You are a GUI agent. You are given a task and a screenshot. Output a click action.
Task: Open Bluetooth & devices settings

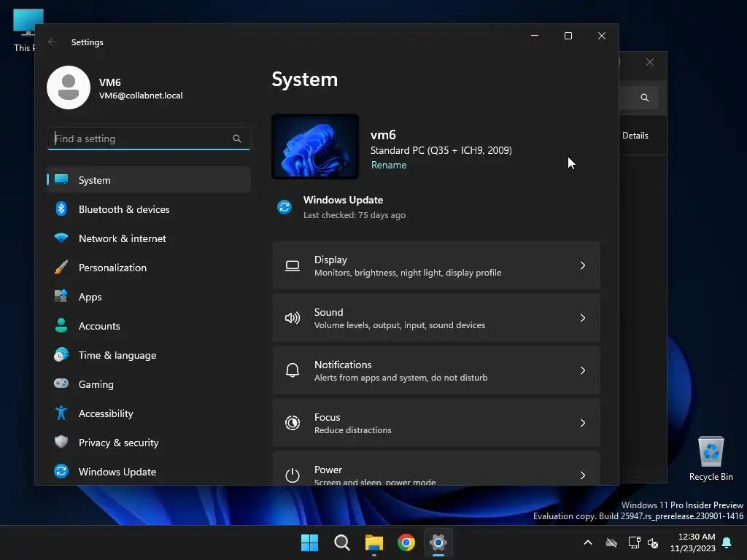[149, 209]
